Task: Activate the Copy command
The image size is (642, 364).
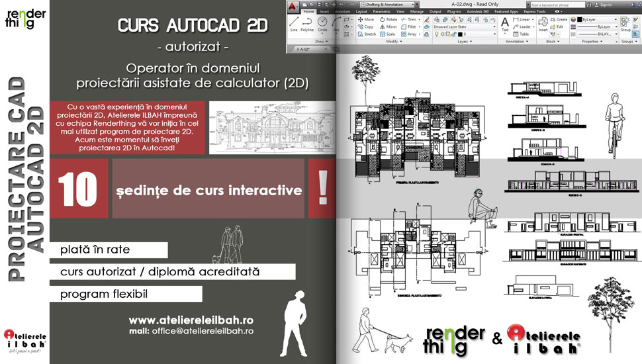Action: click(x=365, y=27)
